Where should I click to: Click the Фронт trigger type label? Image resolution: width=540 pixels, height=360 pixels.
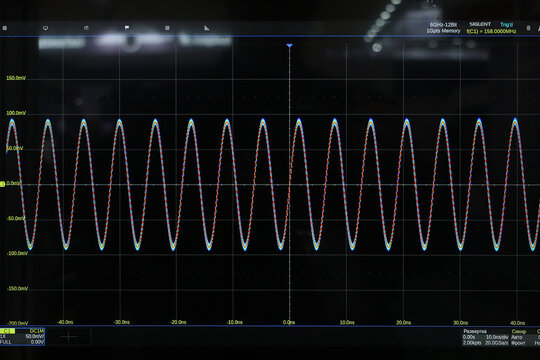pos(518,343)
